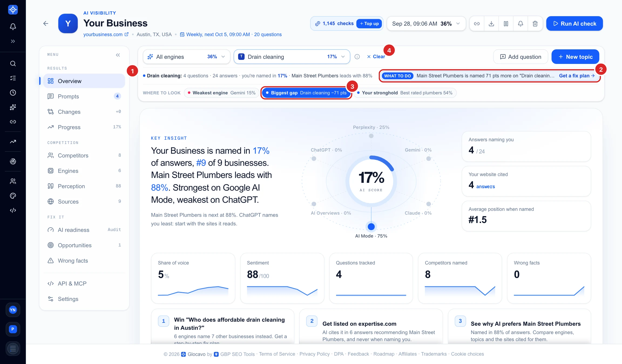The height and width of the screenshot is (364, 622).
Task: Click the Run AI check button
Action: click(574, 24)
